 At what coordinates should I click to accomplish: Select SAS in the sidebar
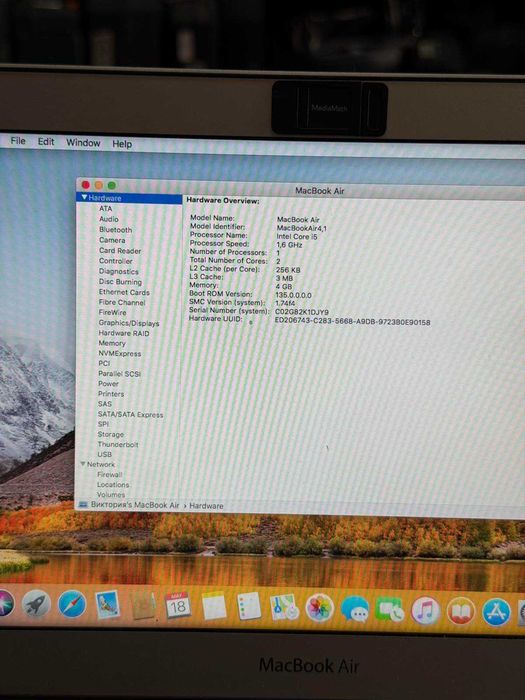pos(105,404)
